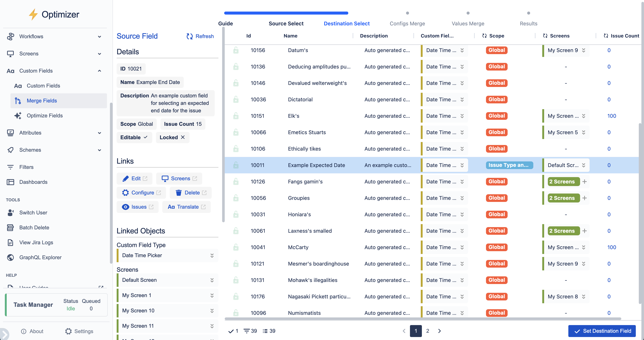Click the Scope column refresh icon
Viewport: 644px width, 340px height.
coord(484,36)
